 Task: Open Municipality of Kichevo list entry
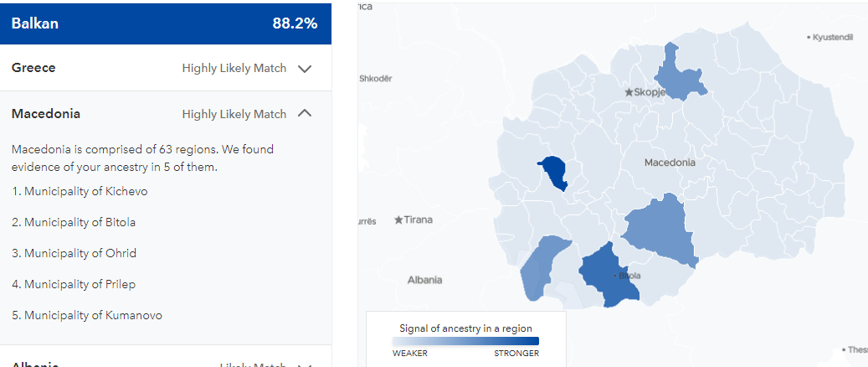pos(80,191)
